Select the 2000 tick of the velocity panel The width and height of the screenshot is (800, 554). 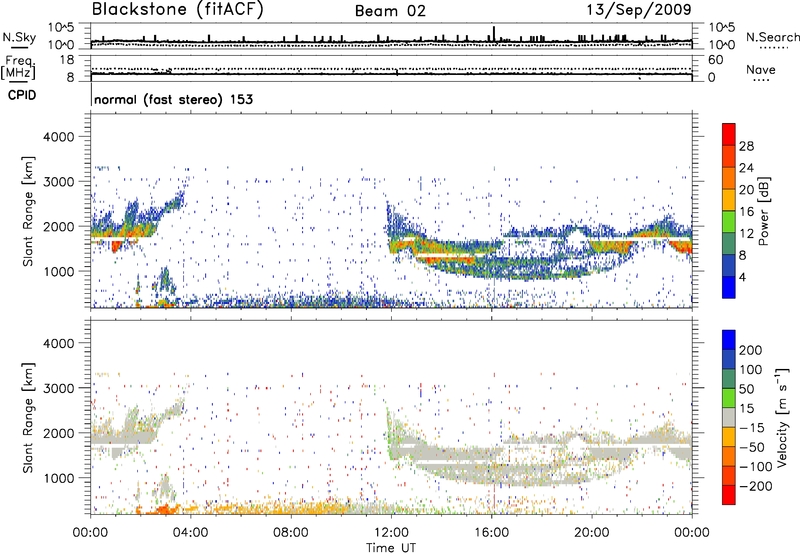pyautogui.click(x=58, y=433)
